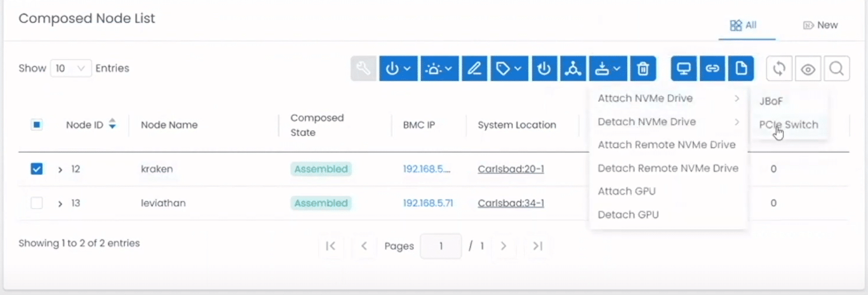The width and height of the screenshot is (868, 295).
Task: Uncheck the kraken row checkbox
Action: [36, 169]
